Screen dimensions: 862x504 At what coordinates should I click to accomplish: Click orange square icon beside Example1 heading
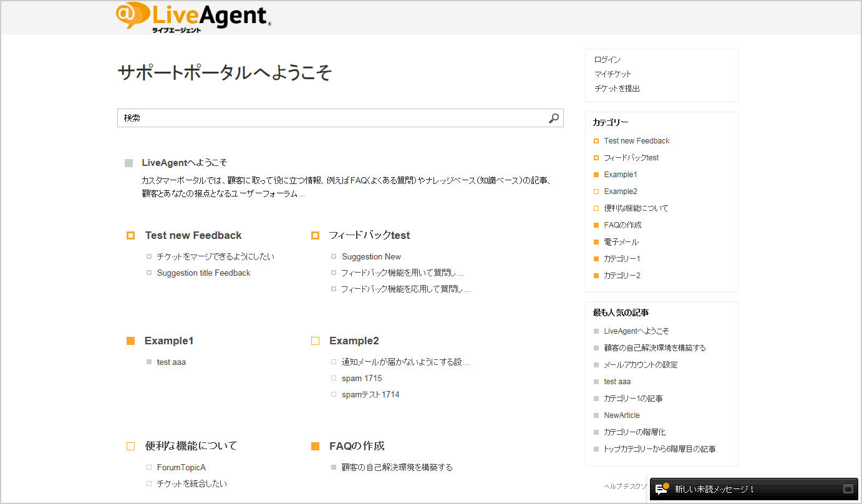point(130,341)
